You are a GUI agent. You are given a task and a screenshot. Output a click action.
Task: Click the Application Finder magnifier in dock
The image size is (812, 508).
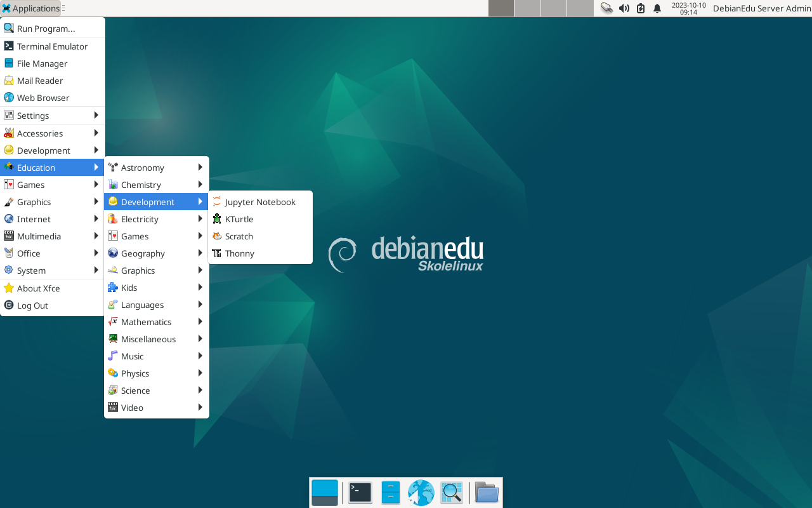pos(451,493)
